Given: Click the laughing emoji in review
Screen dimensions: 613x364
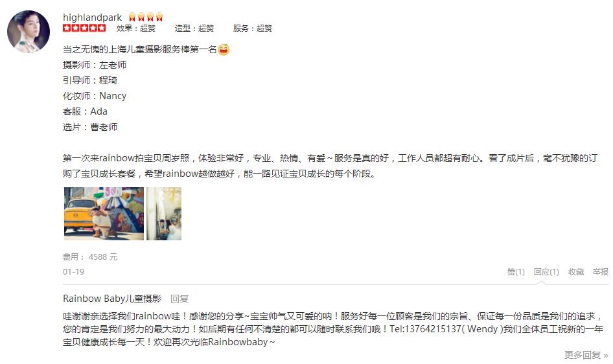Looking at the screenshot, I should click(224, 50).
